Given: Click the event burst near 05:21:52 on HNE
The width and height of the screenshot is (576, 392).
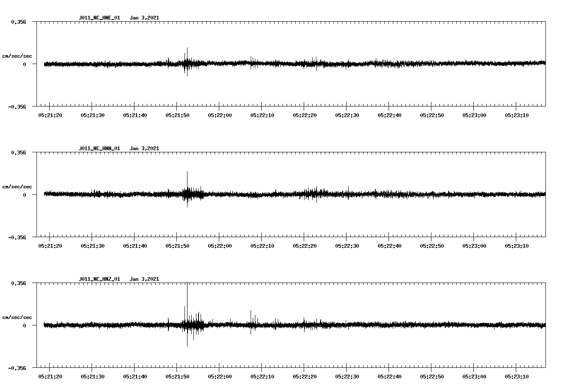Looking at the screenshot, I should pos(187,64).
